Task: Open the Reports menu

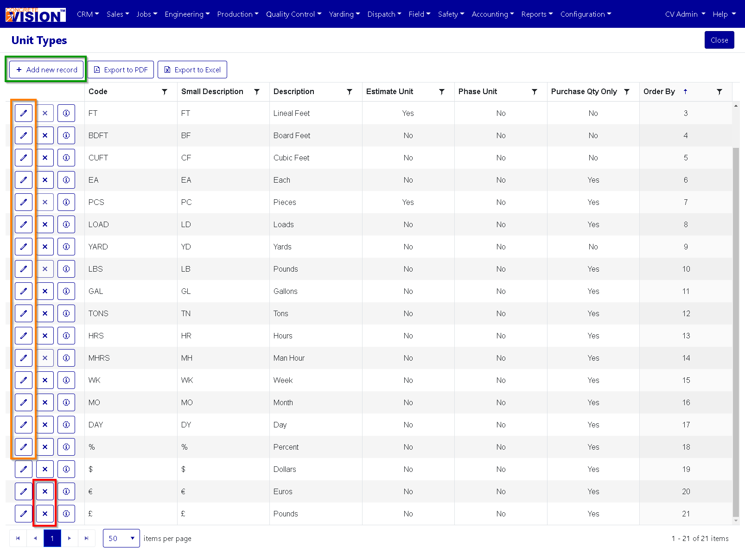Action: 537,14
